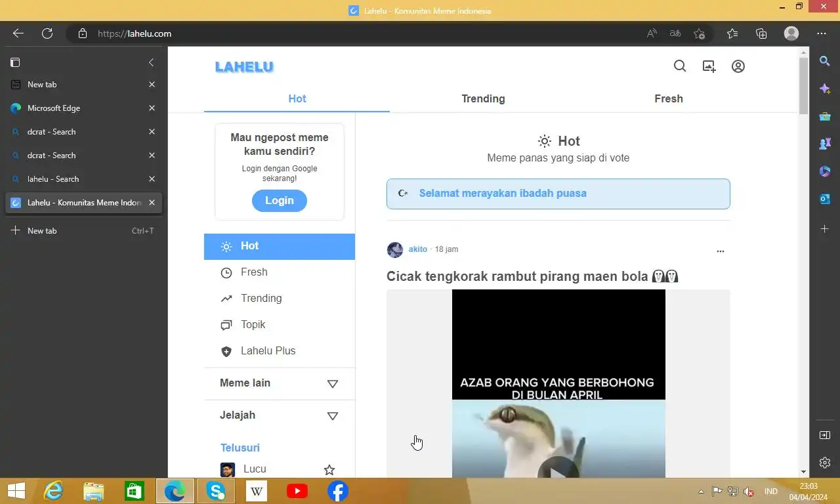Open akito's user profile link

418,249
